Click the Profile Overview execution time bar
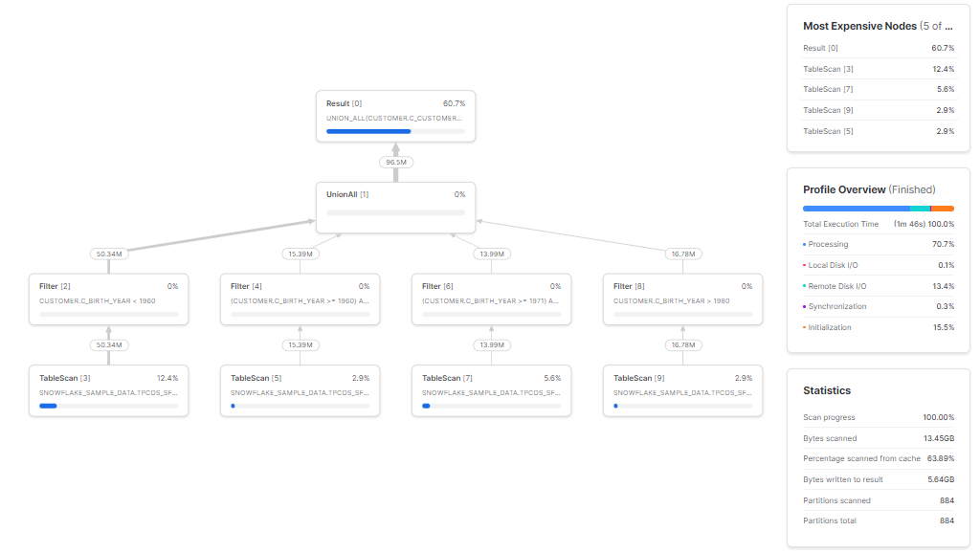 coord(878,208)
